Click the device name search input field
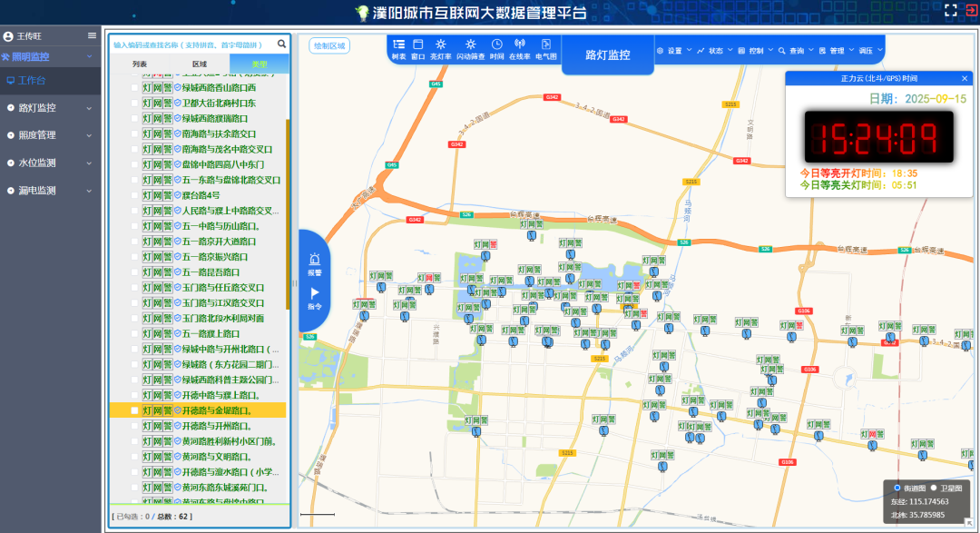The width and height of the screenshot is (980, 533). (191, 44)
